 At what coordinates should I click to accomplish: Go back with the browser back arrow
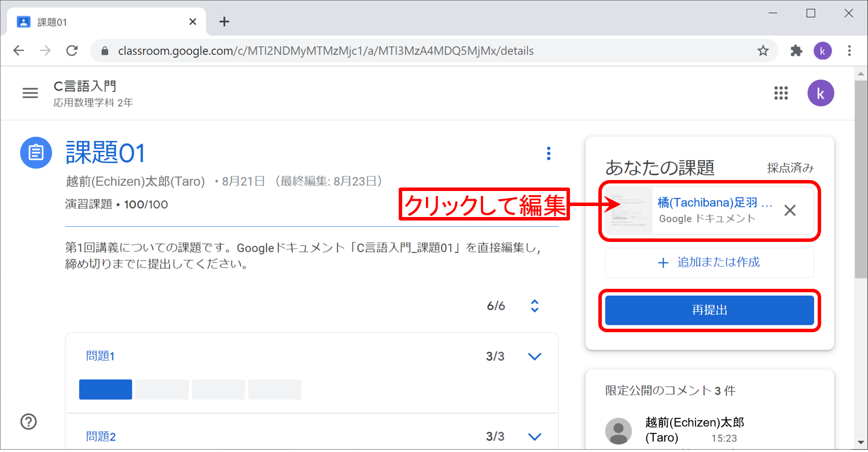19,51
